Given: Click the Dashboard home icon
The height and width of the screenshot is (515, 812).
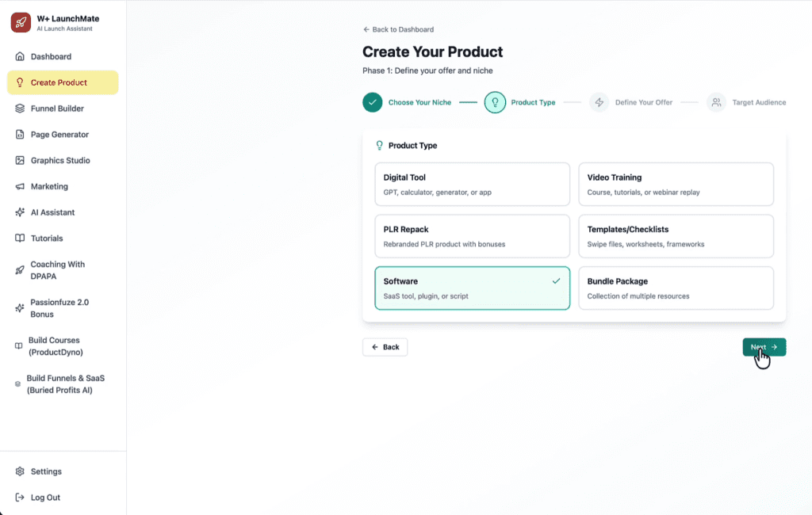Looking at the screenshot, I should point(20,56).
